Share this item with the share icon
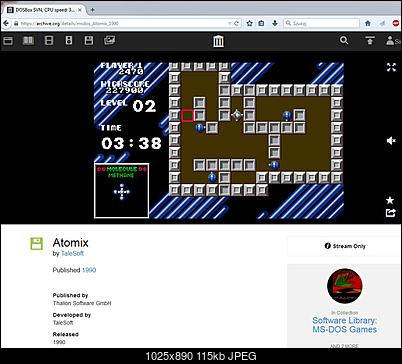The height and width of the screenshot is (364, 402). pyautogui.click(x=390, y=213)
